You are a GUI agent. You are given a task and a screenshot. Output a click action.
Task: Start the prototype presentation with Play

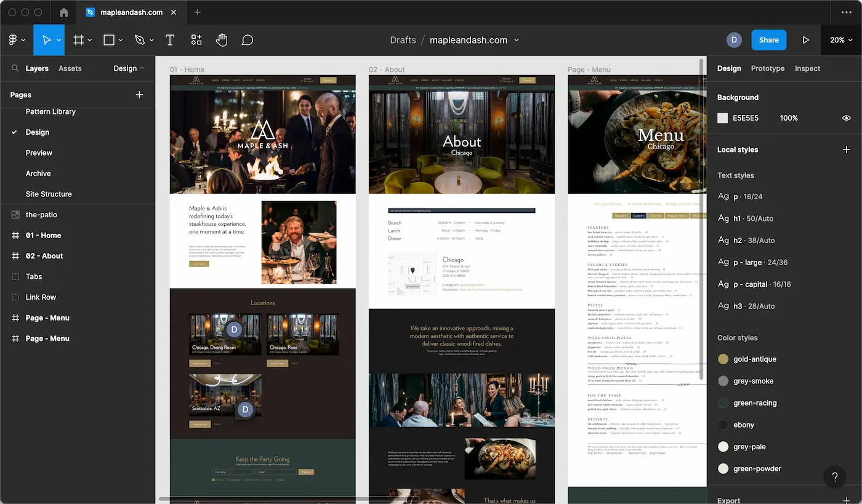[x=806, y=40]
